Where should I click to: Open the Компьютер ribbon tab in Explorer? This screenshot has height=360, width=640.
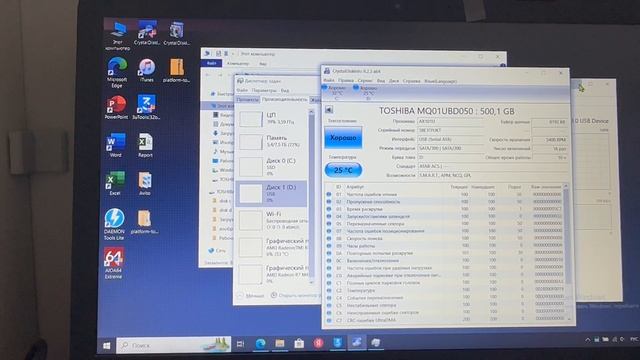(238, 64)
